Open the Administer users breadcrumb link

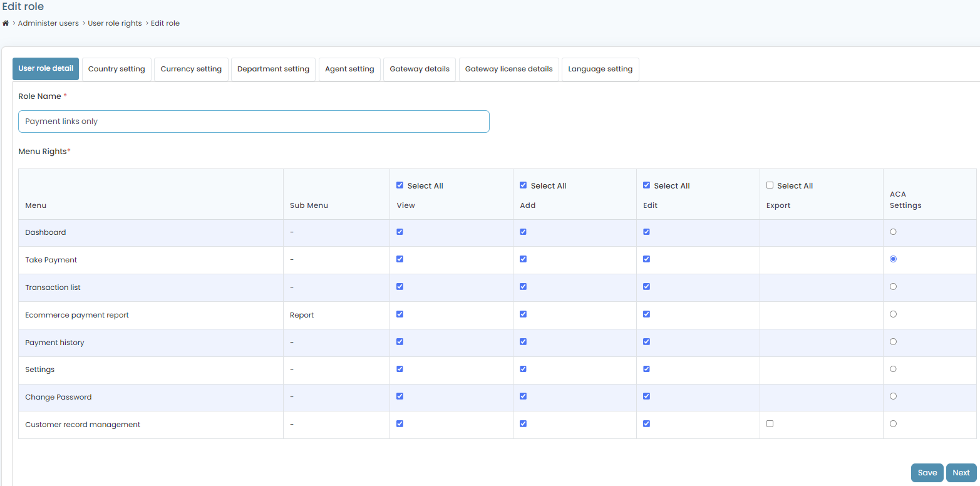coord(48,23)
